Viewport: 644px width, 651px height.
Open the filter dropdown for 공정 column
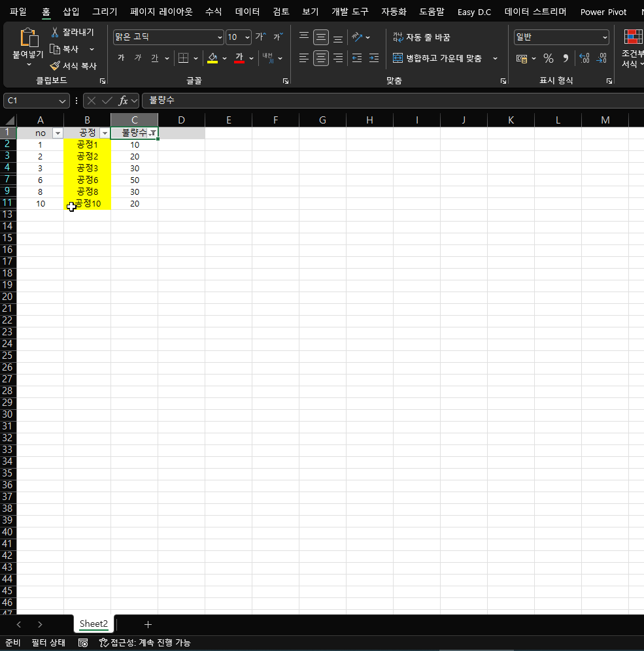(x=104, y=133)
